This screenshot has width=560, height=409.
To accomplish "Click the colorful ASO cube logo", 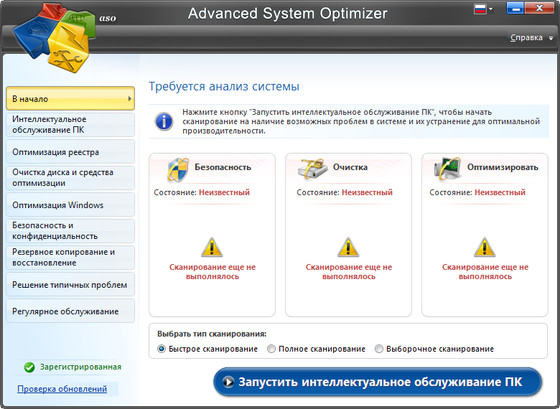I will [54, 38].
